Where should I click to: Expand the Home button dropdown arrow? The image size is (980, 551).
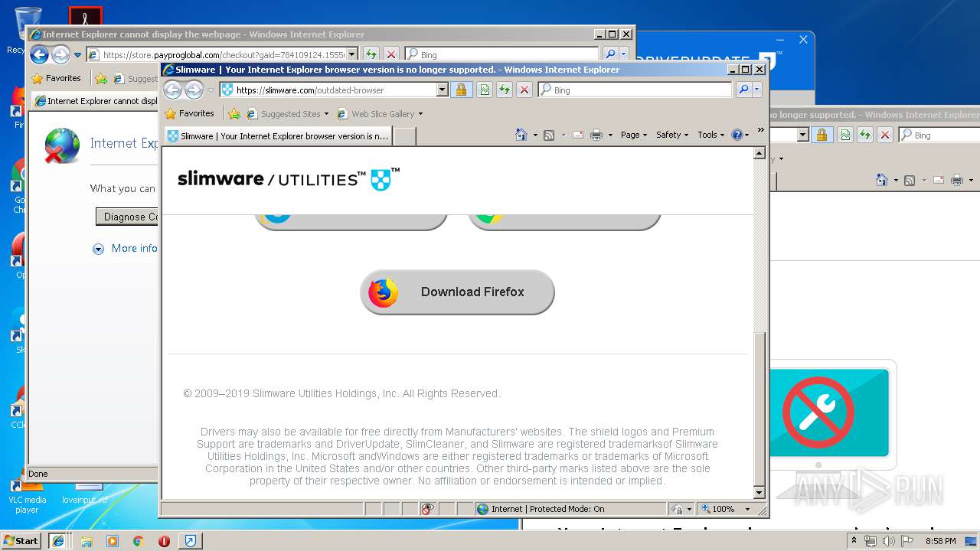(535, 135)
